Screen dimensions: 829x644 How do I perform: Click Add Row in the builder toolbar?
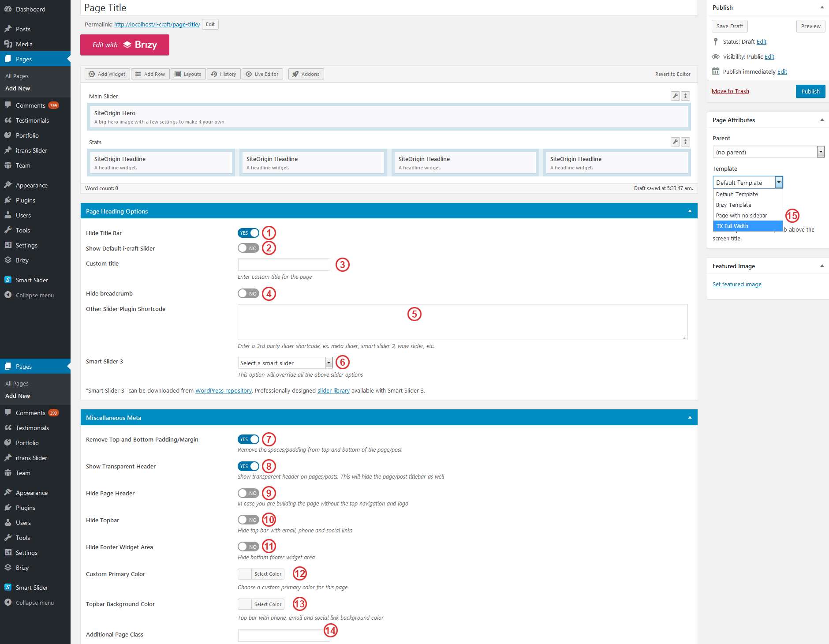point(150,74)
